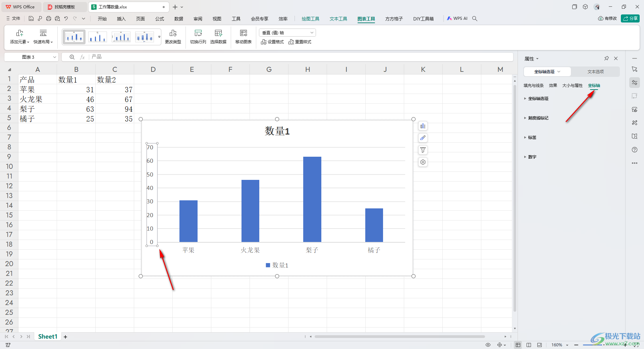Screen dimensions: 644x349
Task: Click the fx insert function icon
Action: [x=82, y=57]
